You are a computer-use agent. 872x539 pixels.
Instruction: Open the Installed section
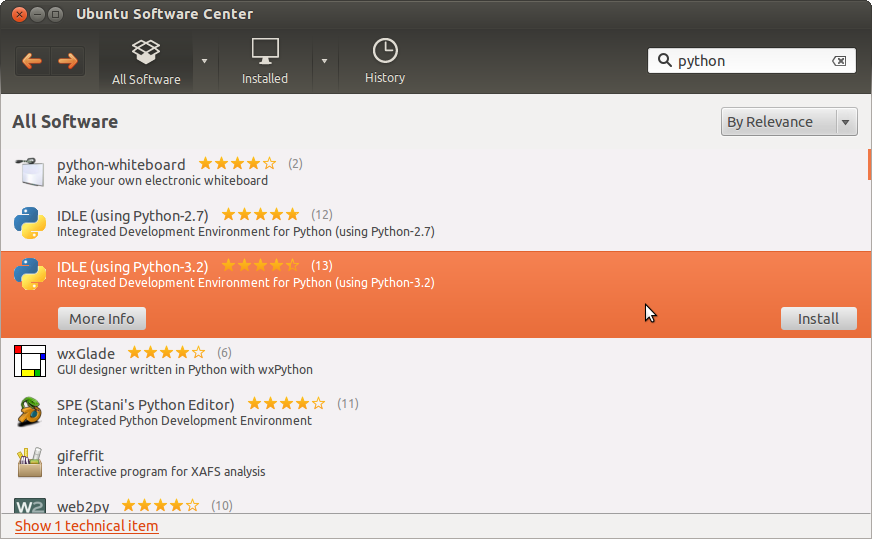265,61
